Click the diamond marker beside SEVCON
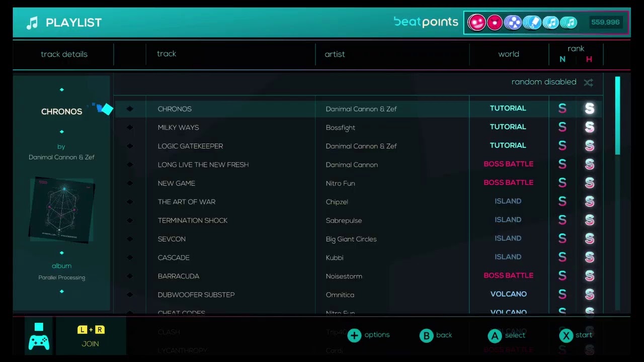Image resolution: width=644 pixels, height=362 pixels. pos(130,239)
